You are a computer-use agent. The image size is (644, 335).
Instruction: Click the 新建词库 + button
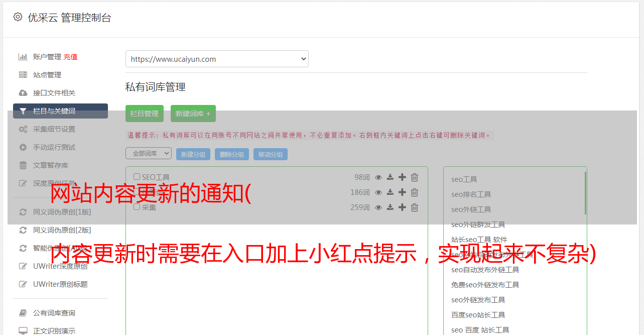193,114
